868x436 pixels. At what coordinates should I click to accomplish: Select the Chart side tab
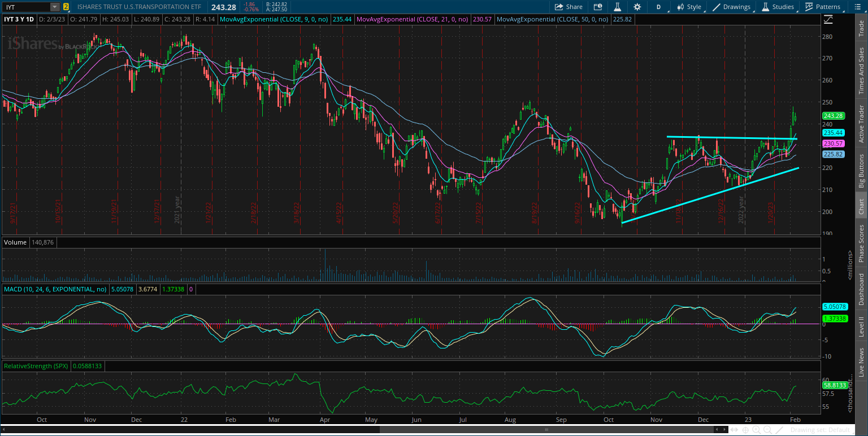click(x=861, y=207)
